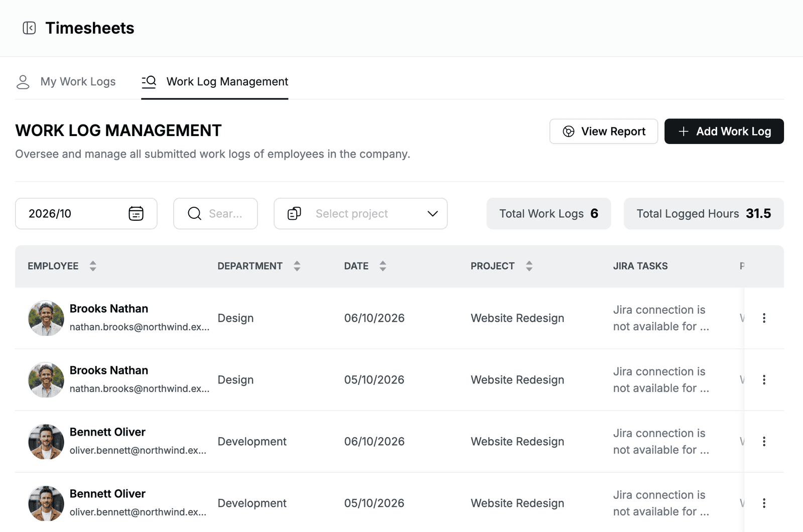Sort the table by Project column
The image size is (803, 532).
click(x=529, y=266)
